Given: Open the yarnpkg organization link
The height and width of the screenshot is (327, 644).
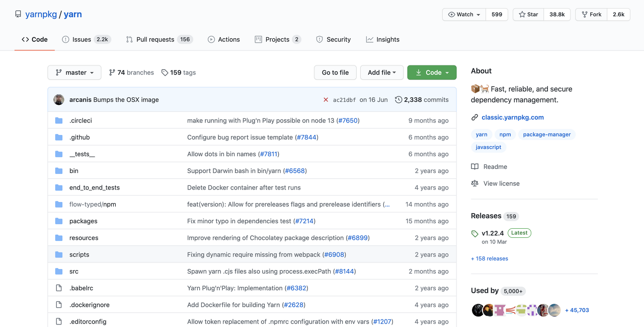Looking at the screenshot, I should pyautogui.click(x=41, y=14).
